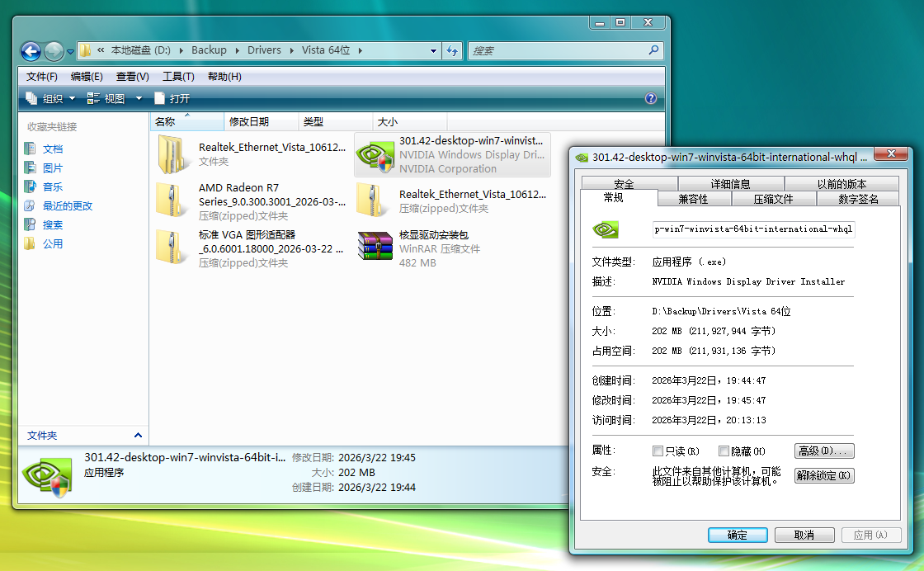
Task: Click the Help question mark icon
Action: coord(650,98)
